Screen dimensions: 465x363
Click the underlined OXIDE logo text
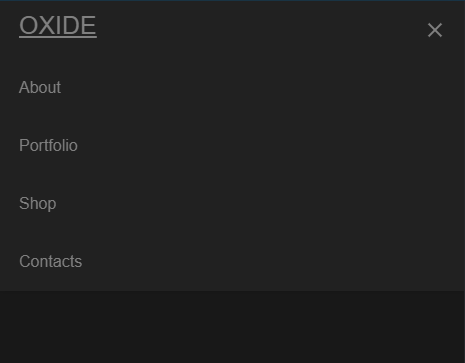pos(58,25)
